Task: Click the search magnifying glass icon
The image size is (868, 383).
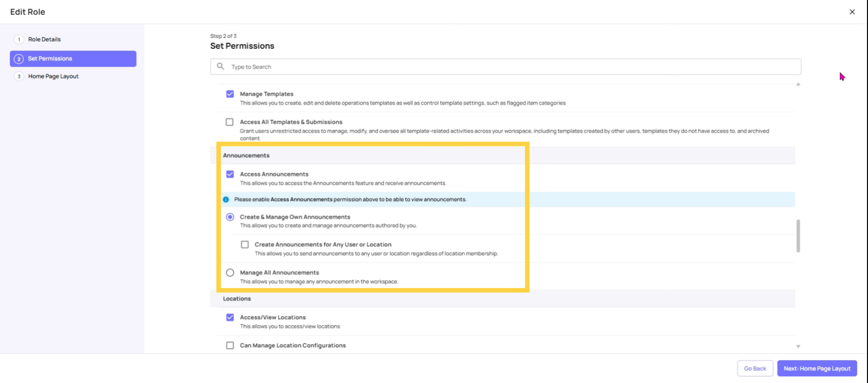Action: [x=221, y=66]
